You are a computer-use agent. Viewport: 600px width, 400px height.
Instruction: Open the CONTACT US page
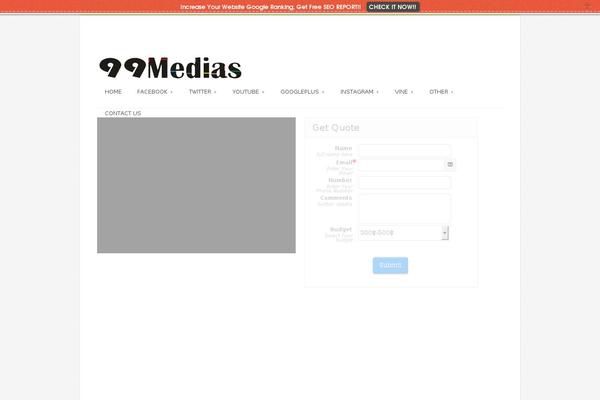123,113
